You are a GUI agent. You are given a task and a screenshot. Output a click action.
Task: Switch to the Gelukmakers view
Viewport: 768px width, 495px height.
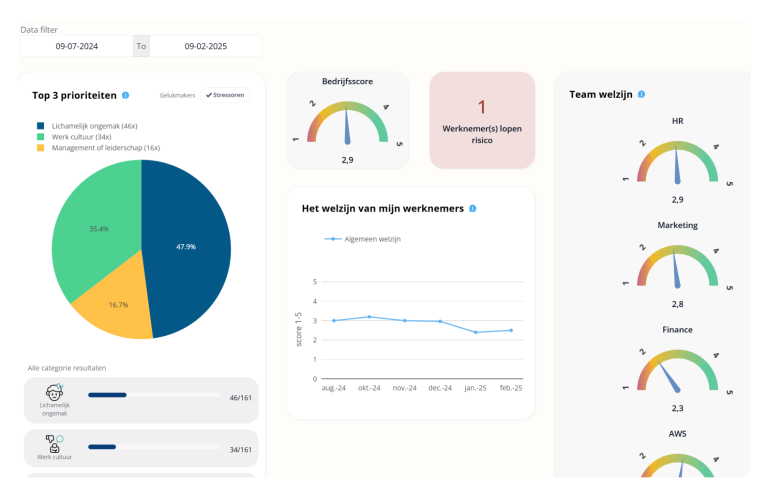[x=177, y=95]
